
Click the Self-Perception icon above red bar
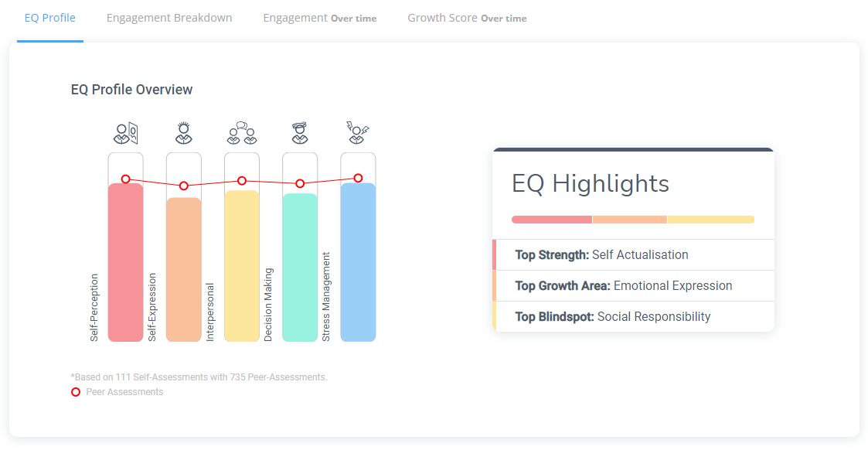click(126, 134)
